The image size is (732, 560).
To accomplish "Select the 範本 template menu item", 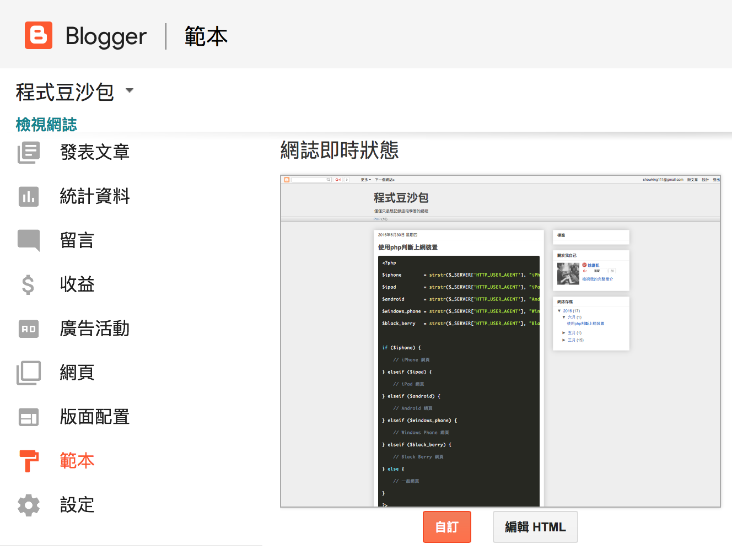I will pyautogui.click(x=77, y=461).
